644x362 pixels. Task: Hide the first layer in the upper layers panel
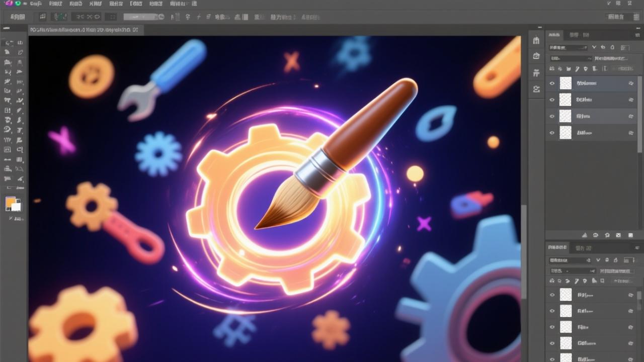(x=552, y=83)
